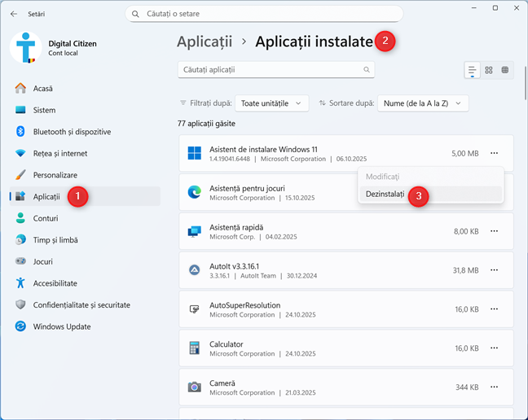Open Bluetooth și dispozitive settings
The width and height of the screenshot is (528, 420).
[x=85, y=132]
